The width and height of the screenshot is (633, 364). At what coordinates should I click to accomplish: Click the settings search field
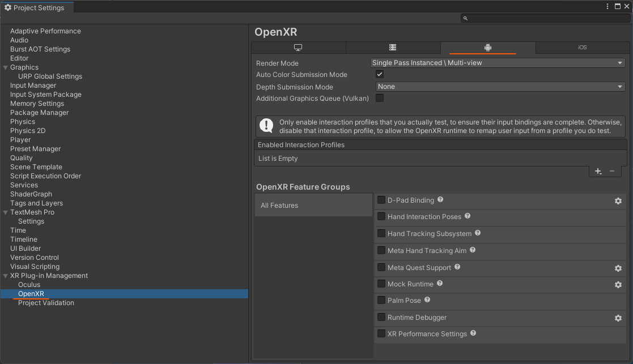(545, 18)
